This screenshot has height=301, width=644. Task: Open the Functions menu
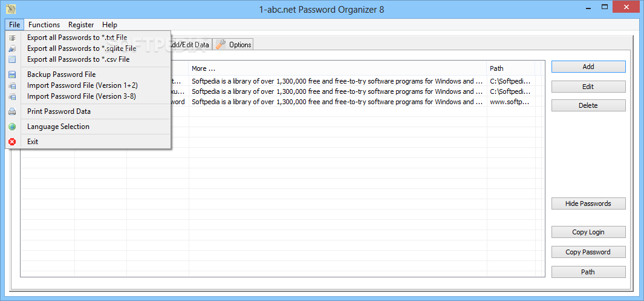(44, 25)
